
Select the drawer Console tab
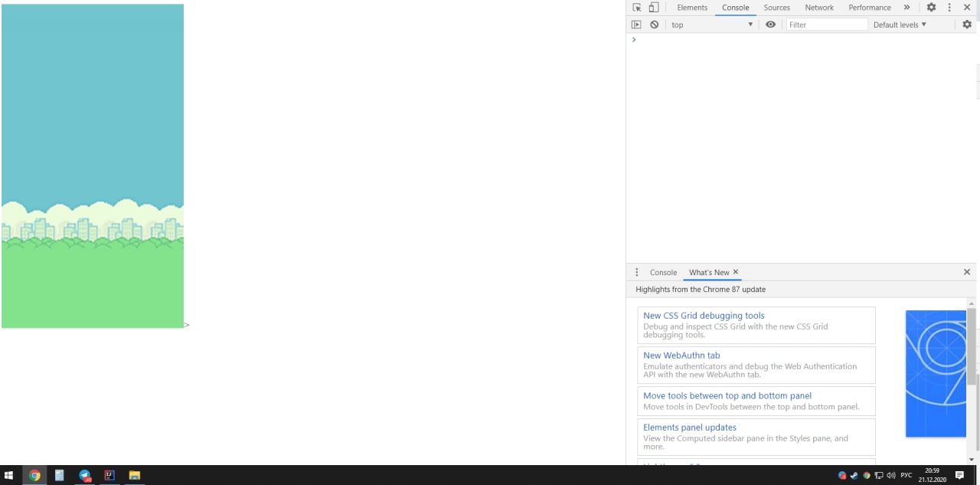coord(663,272)
